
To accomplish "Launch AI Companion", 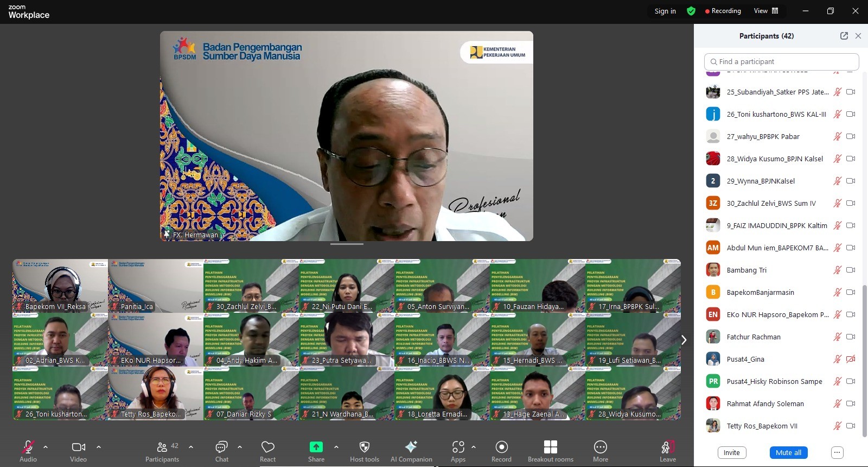I will [411, 447].
